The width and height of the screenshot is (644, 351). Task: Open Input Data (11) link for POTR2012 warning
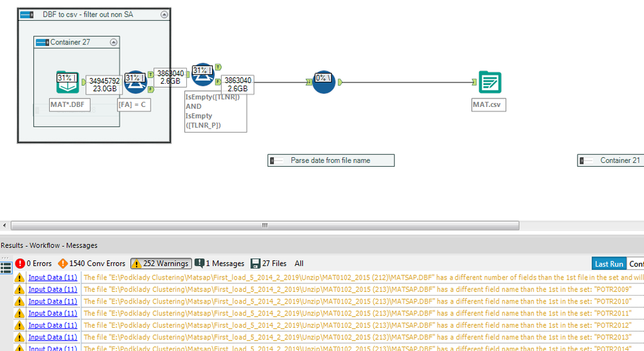pos(53,325)
